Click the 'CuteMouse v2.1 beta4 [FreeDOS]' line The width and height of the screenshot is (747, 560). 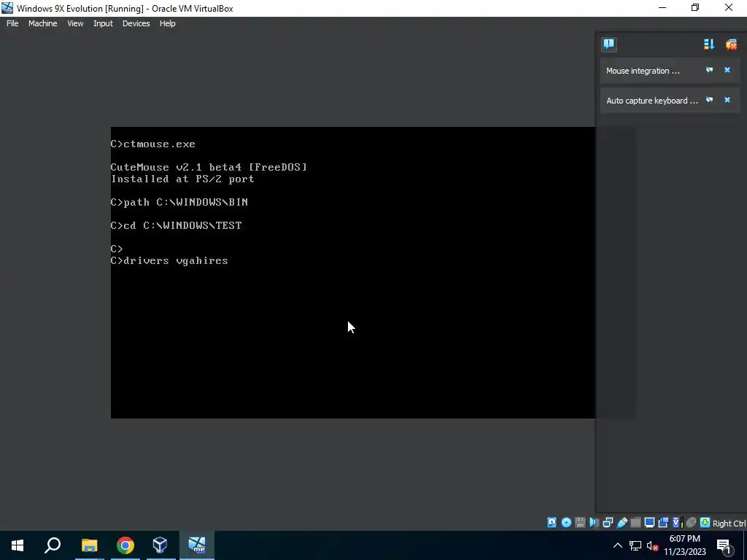click(x=209, y=167)
